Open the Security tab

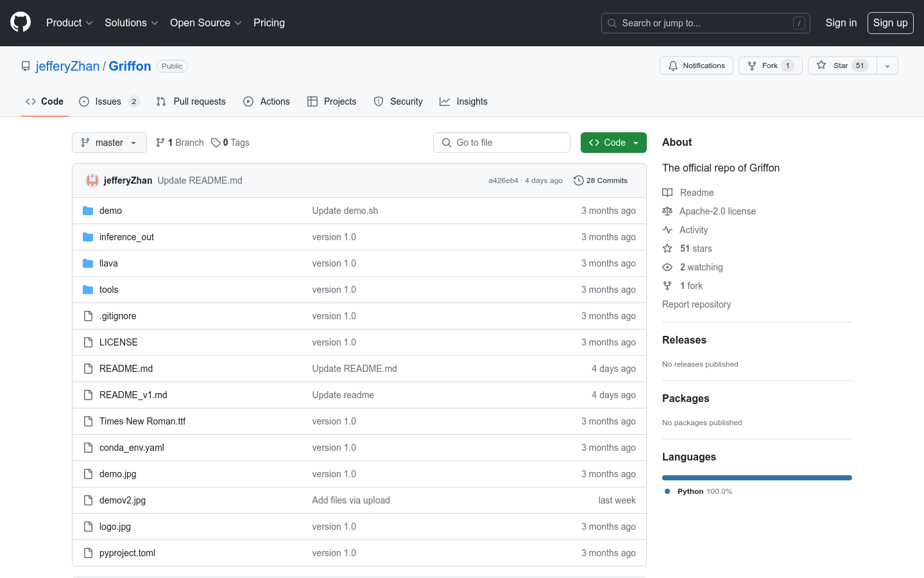coord(398,101)
